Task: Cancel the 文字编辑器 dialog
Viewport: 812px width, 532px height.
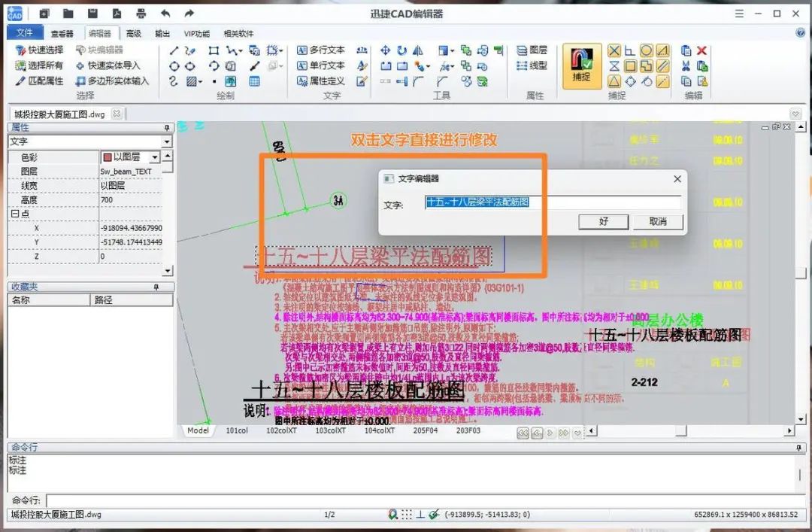Action: [x=660, y=221]
